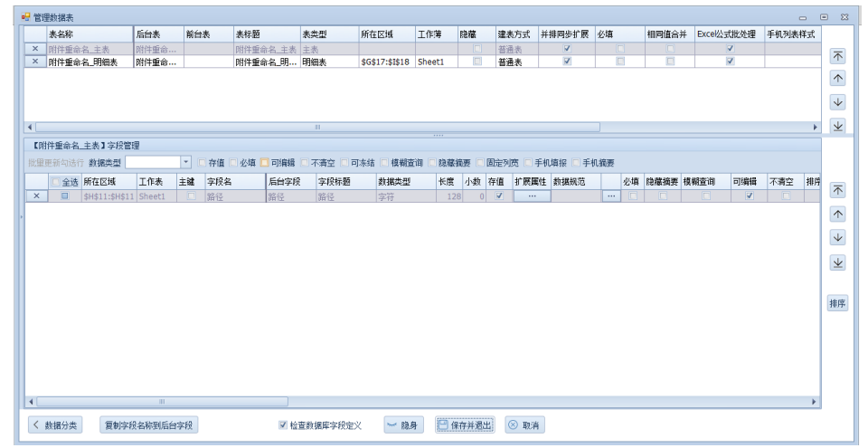Image resolution: width=868 pixels, height=448 pixels.
Task: Move table to top with upper arrow
Action: pos(837,56)
